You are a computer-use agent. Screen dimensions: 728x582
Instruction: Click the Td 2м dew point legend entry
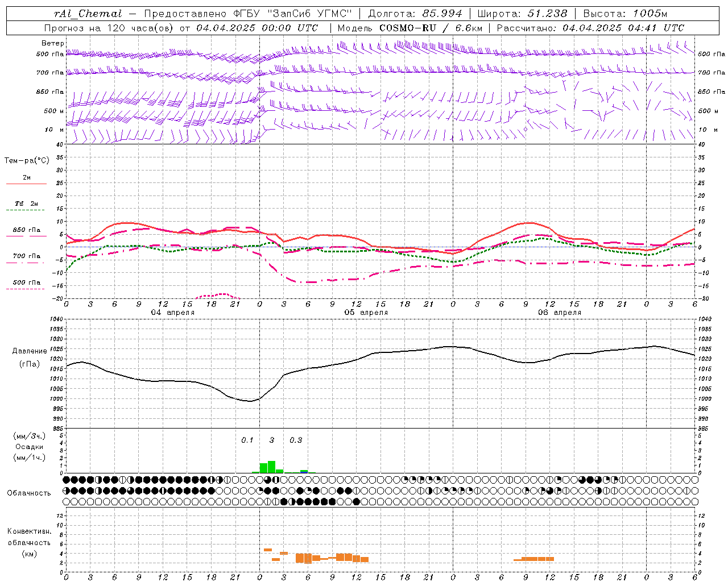coord(27,203)
